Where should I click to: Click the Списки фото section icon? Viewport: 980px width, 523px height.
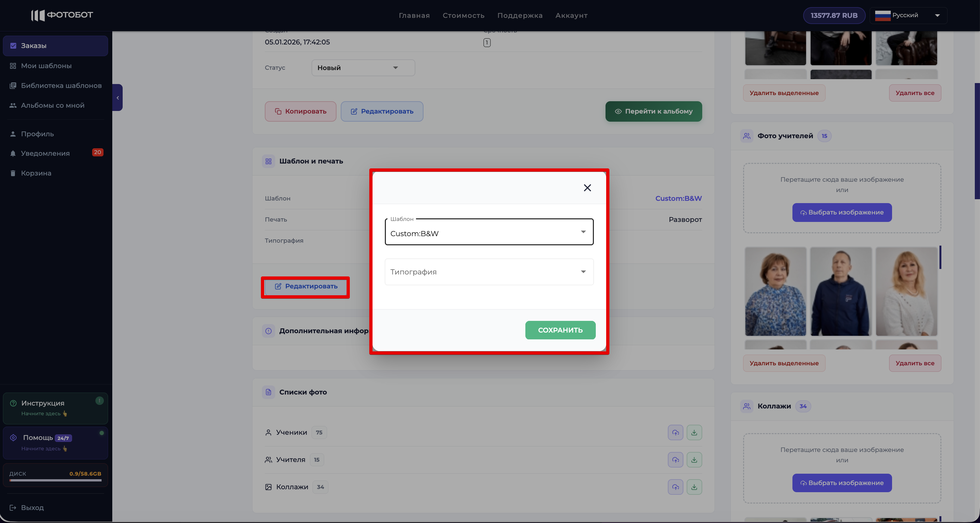point(268,392)
